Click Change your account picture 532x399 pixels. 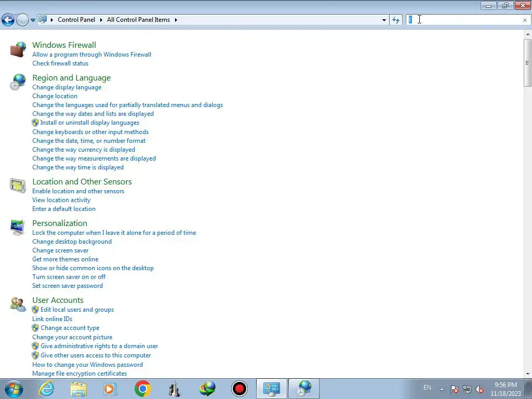point(72,337)
